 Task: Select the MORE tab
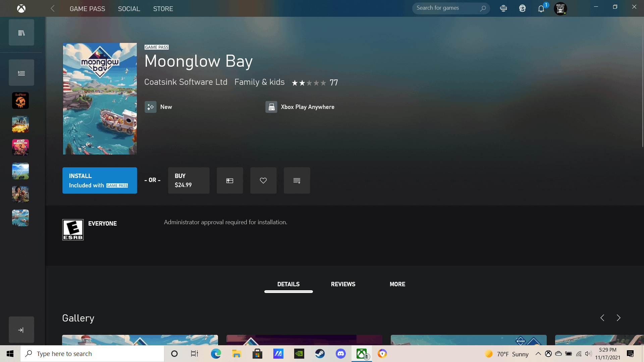point(397,284)
